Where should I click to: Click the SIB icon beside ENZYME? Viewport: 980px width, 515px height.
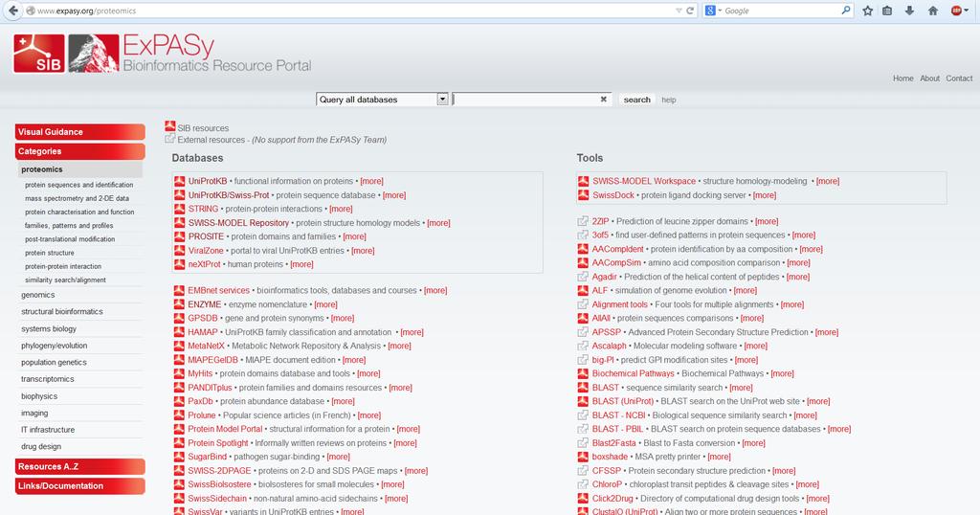(x=179, y=304)
